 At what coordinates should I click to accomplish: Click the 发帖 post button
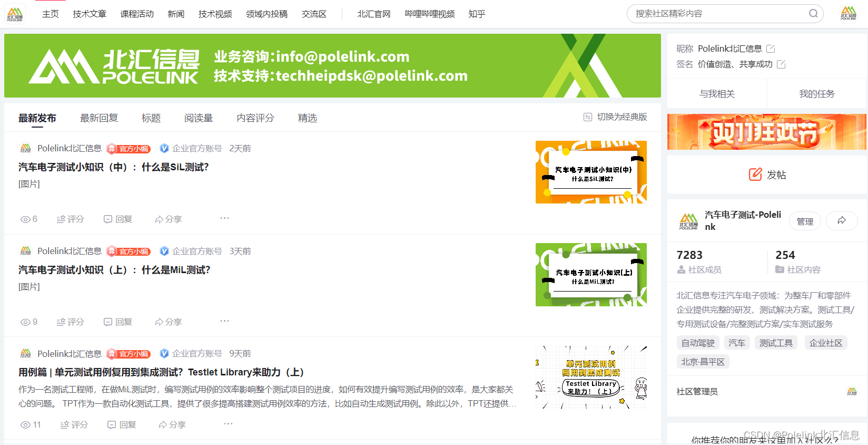point(767,175)
